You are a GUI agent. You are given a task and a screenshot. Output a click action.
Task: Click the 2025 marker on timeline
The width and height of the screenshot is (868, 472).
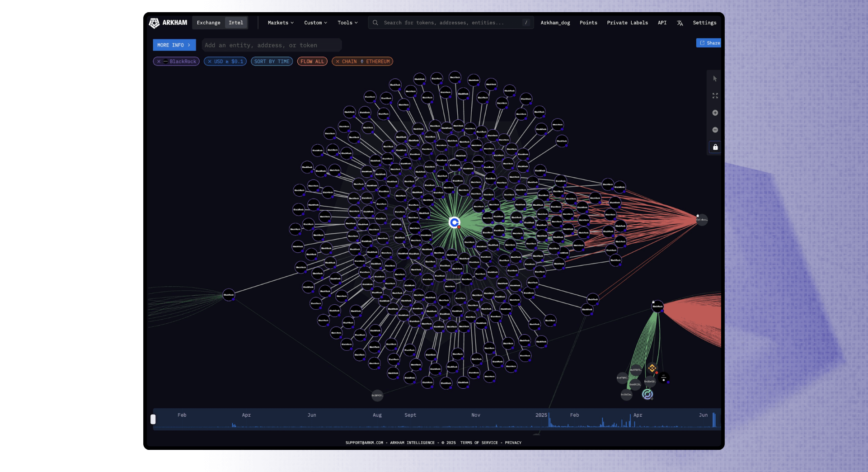(x=541, y=415)
